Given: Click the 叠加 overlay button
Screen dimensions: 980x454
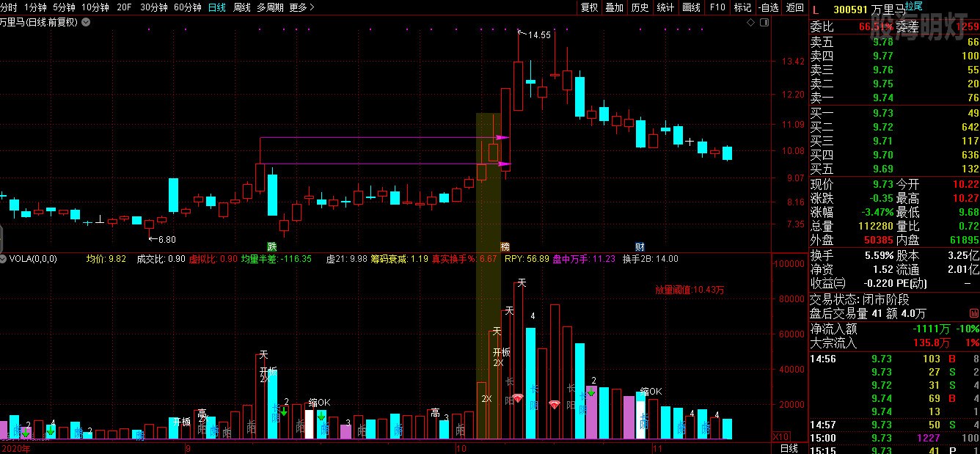Looking at the screenshot, I should coord(614,7).
